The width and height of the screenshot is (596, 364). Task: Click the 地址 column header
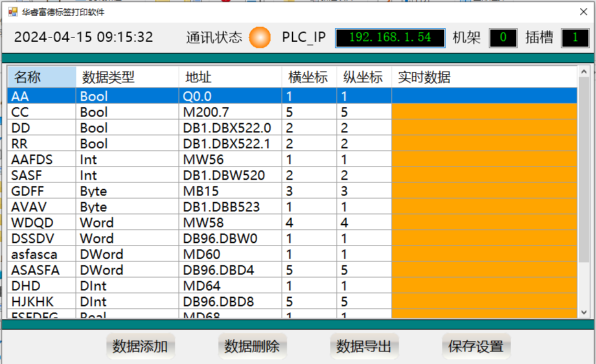coord(230,78)
